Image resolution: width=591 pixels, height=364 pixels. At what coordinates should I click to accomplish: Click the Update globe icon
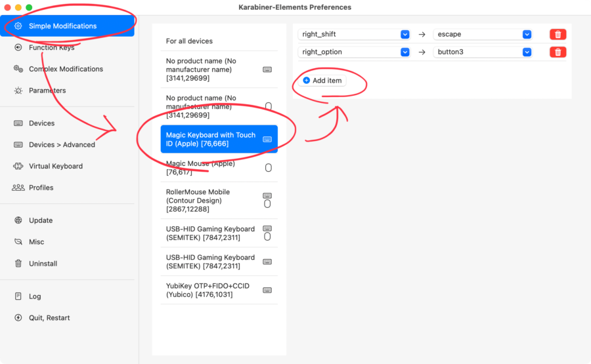click(18, 220)
